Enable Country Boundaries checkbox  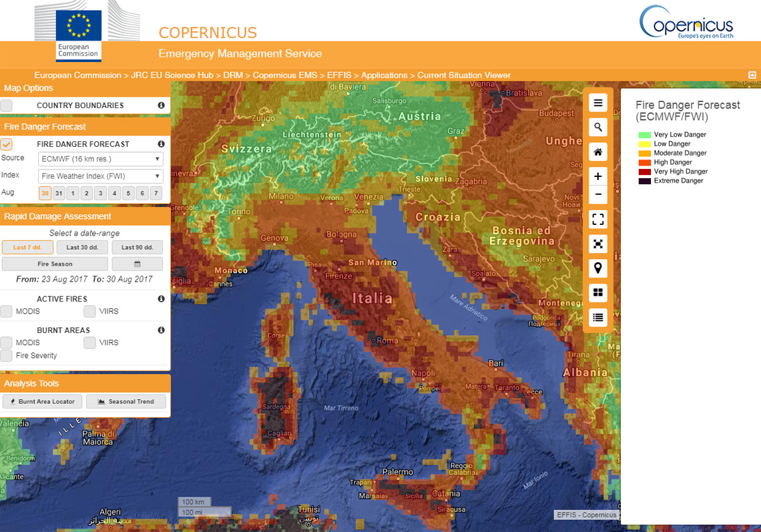click(6, 105)
